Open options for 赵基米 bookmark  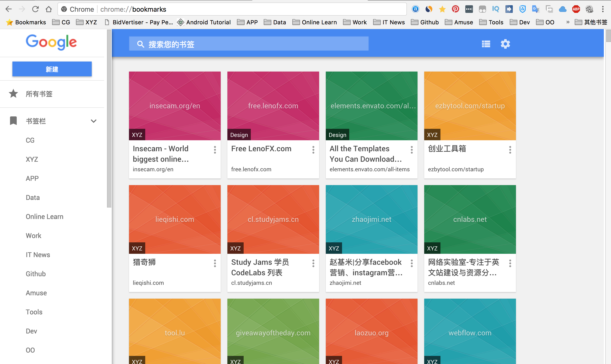coord(412,263)
